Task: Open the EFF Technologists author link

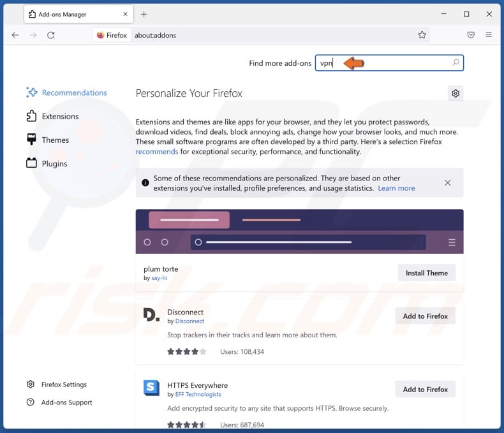Action: pyautogui.click(x=198, y=394)
